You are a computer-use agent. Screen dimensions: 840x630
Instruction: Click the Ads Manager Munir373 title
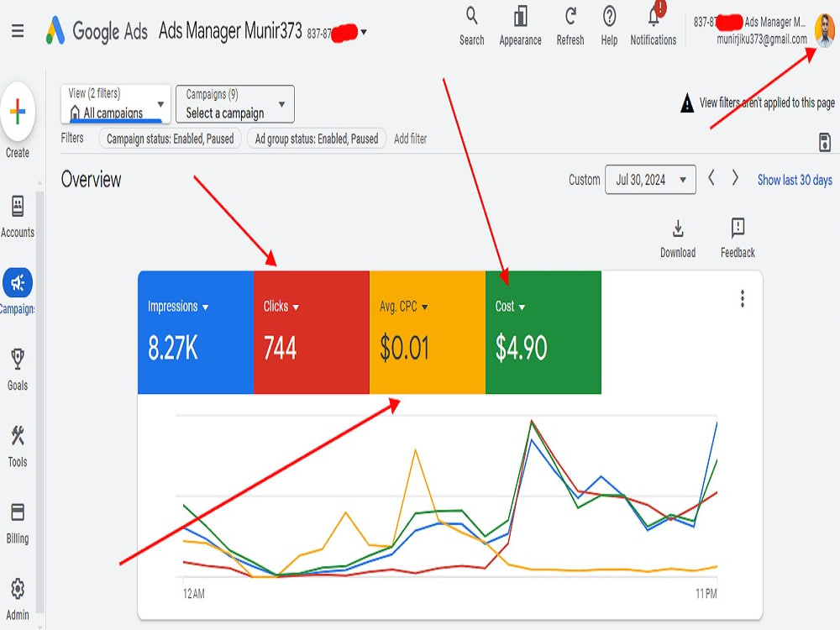tap(230, 30)
